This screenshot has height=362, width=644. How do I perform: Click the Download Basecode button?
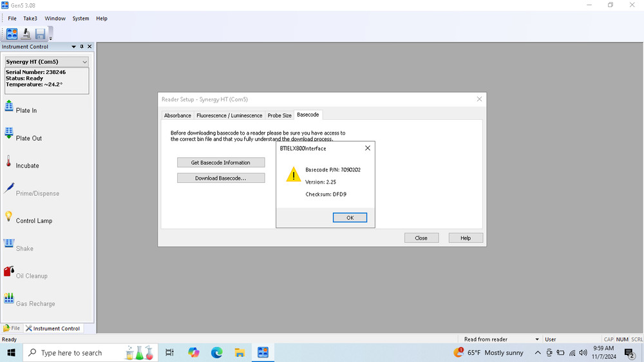click(x=221, y=178)
